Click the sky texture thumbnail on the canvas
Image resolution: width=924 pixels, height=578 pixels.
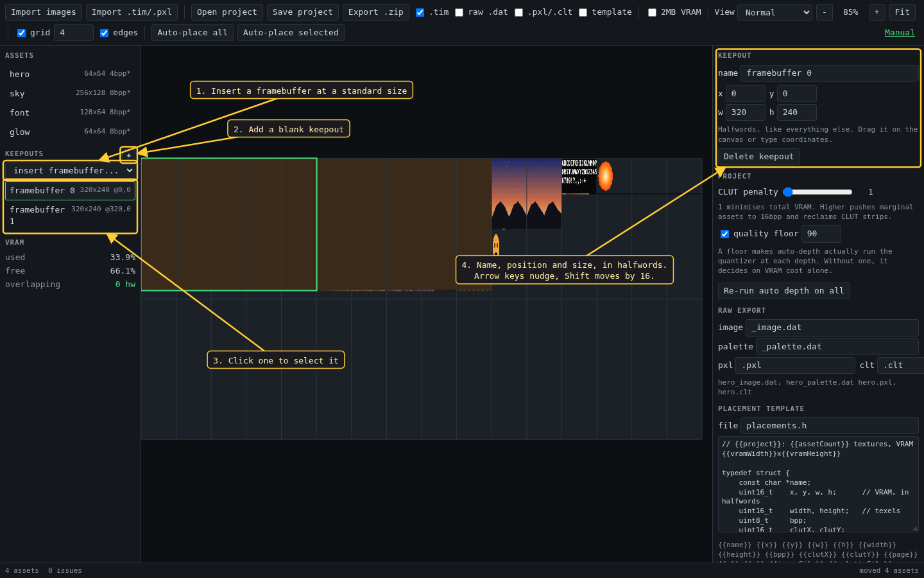coord(527,194)
